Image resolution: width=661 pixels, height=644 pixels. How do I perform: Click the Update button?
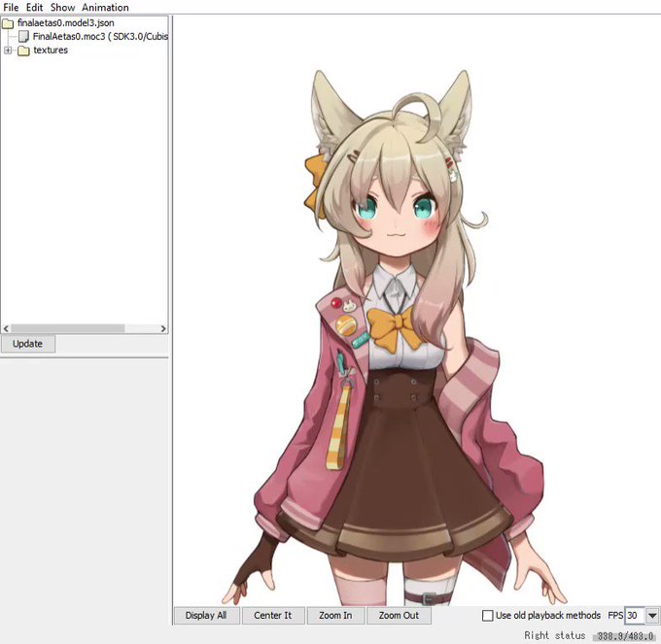[28, 344]
